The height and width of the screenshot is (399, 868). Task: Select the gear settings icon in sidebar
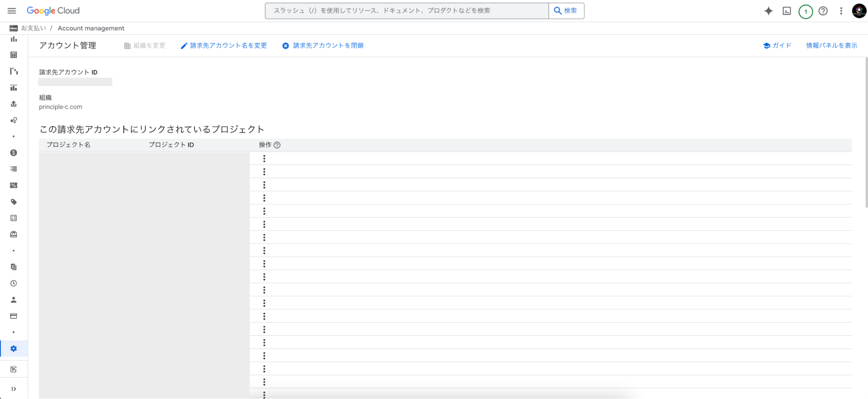(x=14, y=349)
